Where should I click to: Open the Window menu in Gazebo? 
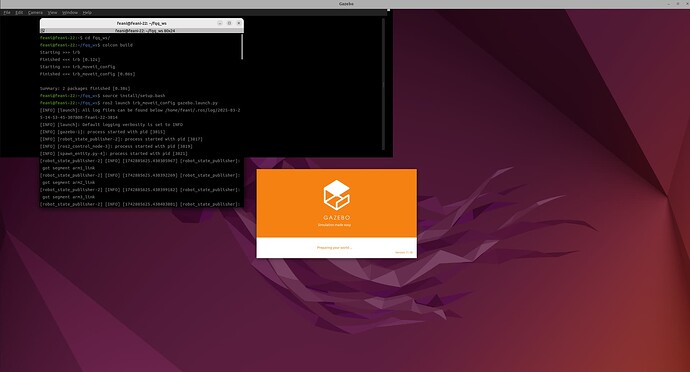point(70,12)
